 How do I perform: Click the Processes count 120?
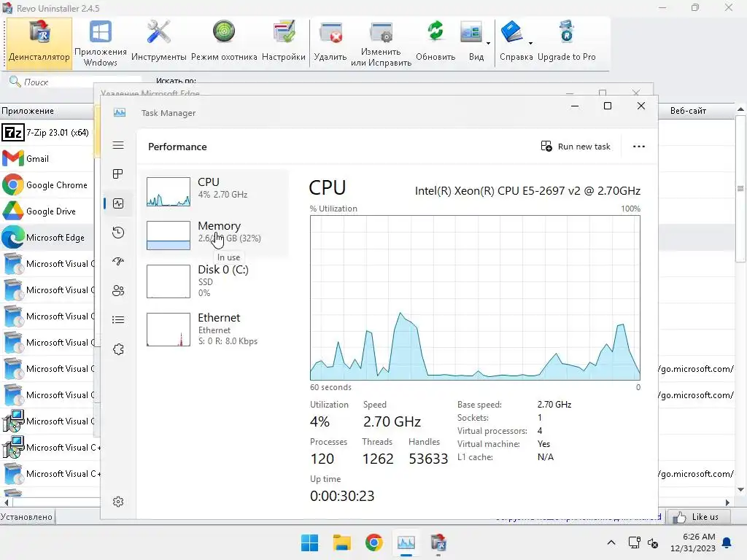pyautogui.click(x=322, y=459)
